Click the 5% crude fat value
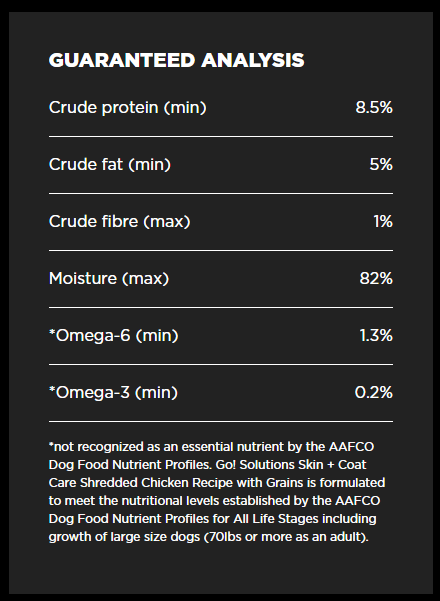440x601 pixels. pos(381,164)
